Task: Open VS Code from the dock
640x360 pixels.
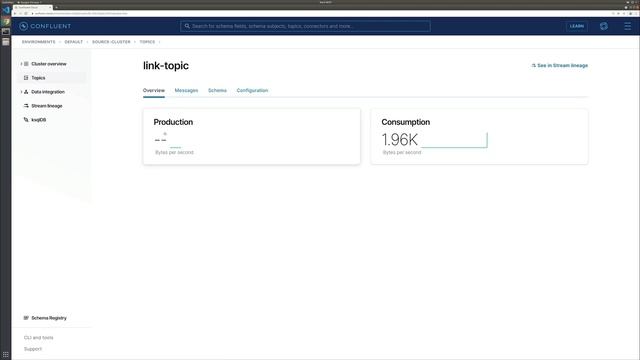Action: coord(6,10)
